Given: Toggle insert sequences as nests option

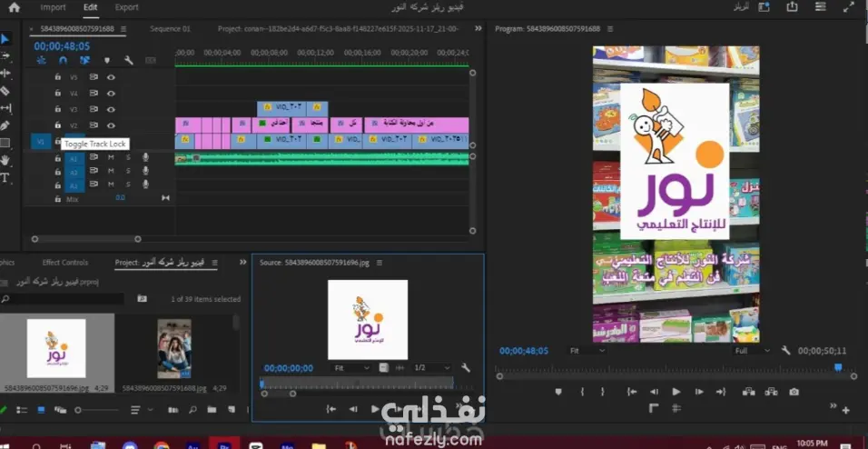Looking at the screenshot, I should pyautogui.click(x=41, y=60).
